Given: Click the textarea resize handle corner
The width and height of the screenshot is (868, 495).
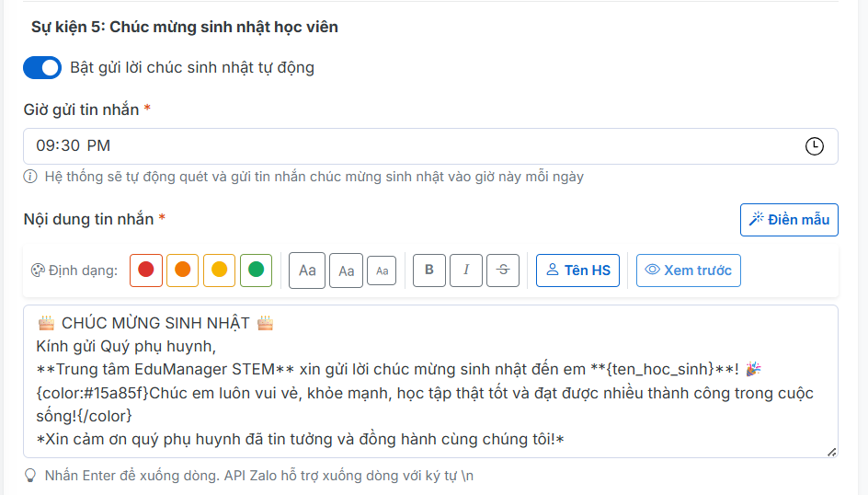Looking at the screenshot, I should point(831,451).
